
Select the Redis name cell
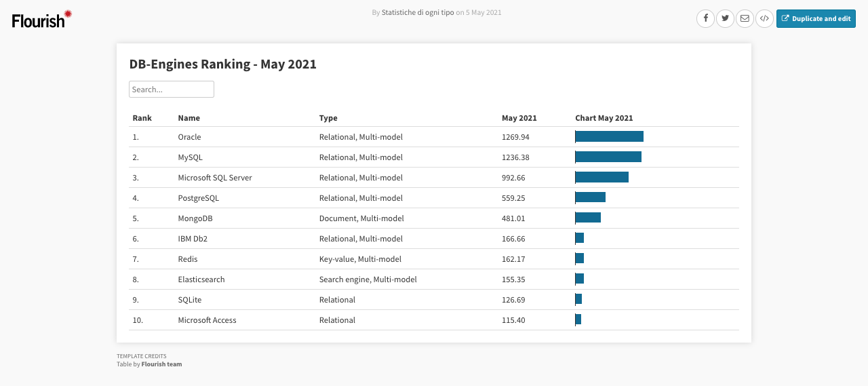(x=188, y=259)
